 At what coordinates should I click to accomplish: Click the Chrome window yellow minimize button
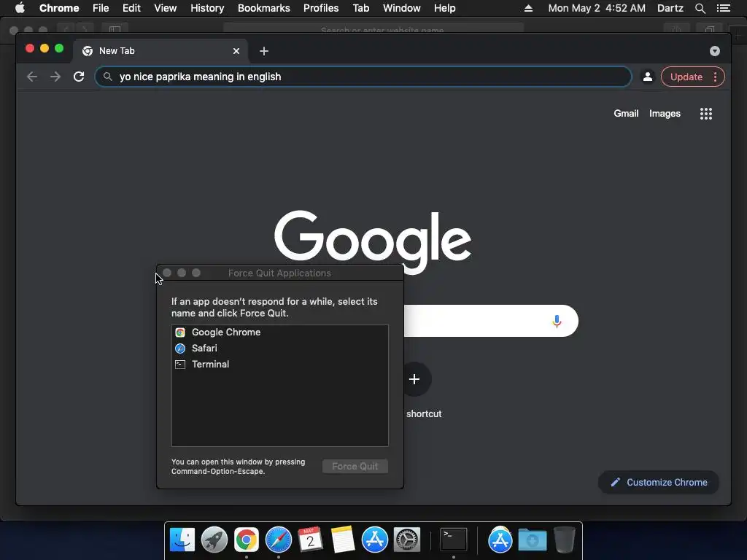click(x=44, y=48)
